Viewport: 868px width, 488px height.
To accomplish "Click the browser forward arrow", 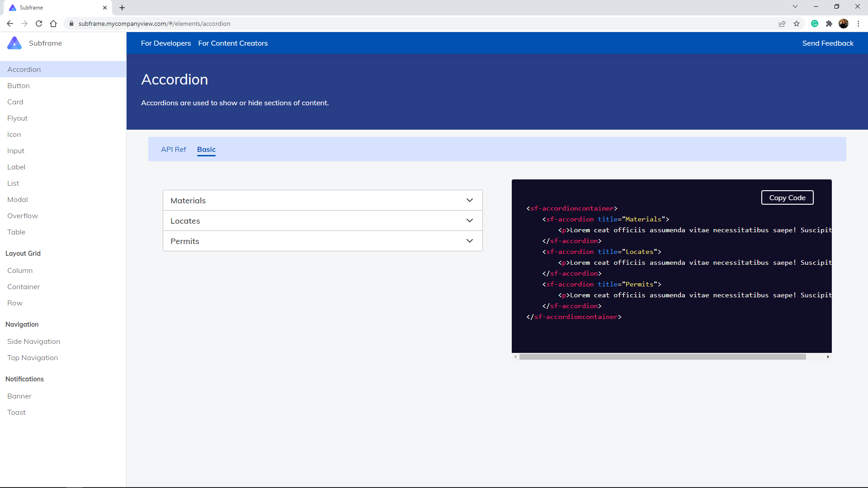I will [24, 23].
